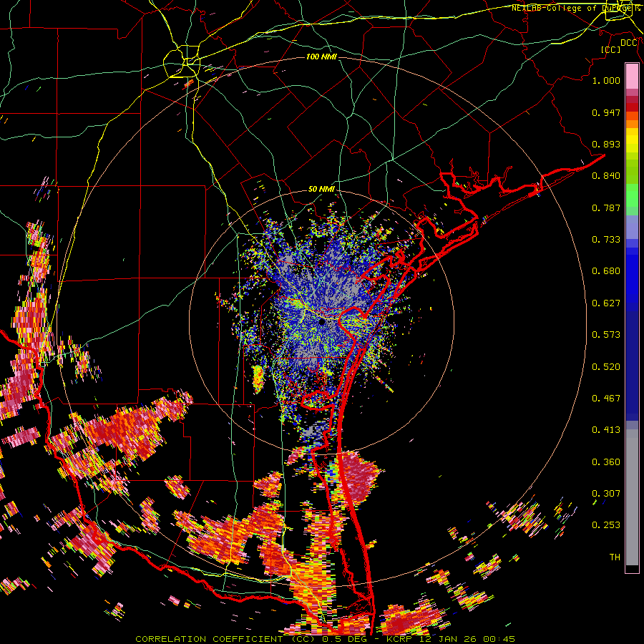Click the black KCRP radar site dot
Screen dimensions: 644x644
323,322
